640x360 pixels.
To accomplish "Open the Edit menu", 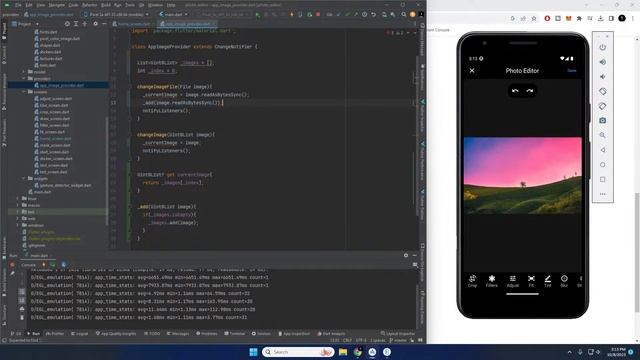I will [29, 5].
